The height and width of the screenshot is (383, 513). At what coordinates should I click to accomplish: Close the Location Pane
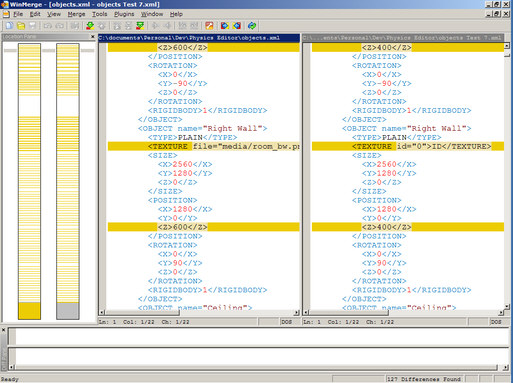click(x=93, y=36)
